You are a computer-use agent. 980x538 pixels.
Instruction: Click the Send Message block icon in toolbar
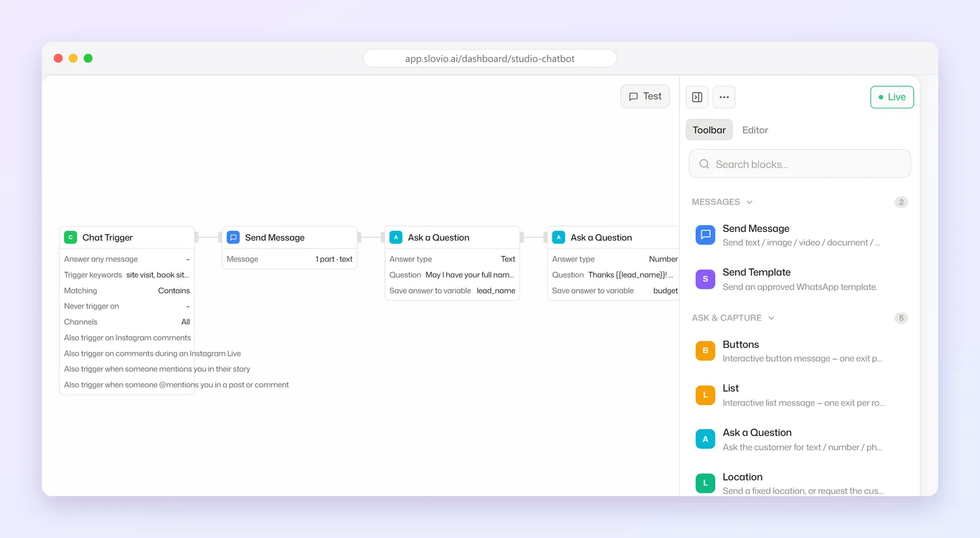705,235
